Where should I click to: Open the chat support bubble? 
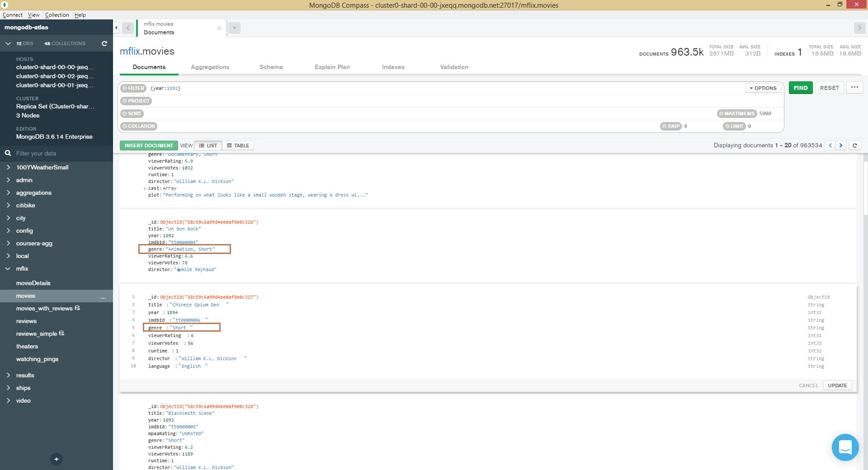(x=844, y=447)
